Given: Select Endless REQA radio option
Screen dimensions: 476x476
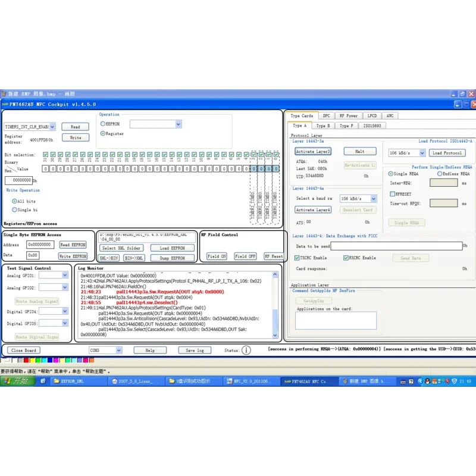Looking at the screenshot, I should [x=440, y=174].
